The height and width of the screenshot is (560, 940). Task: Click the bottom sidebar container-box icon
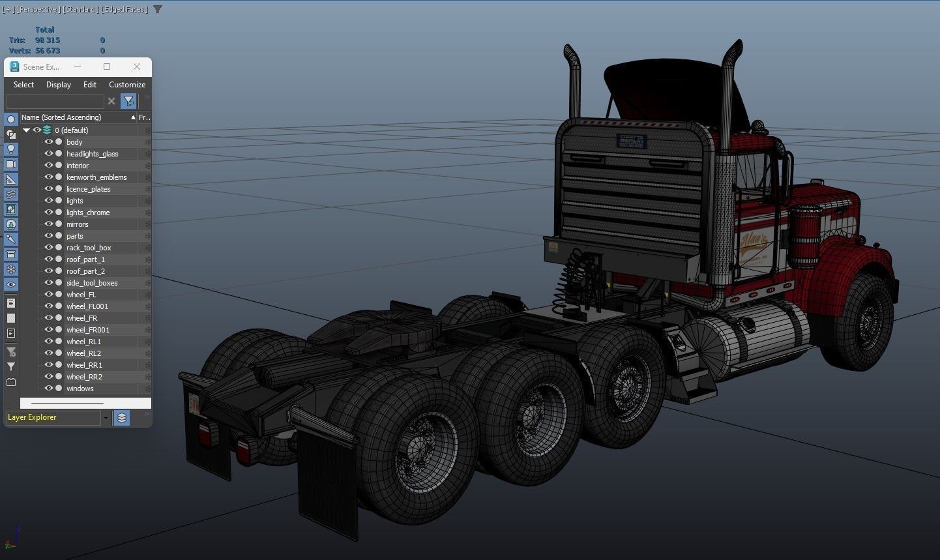11,382
